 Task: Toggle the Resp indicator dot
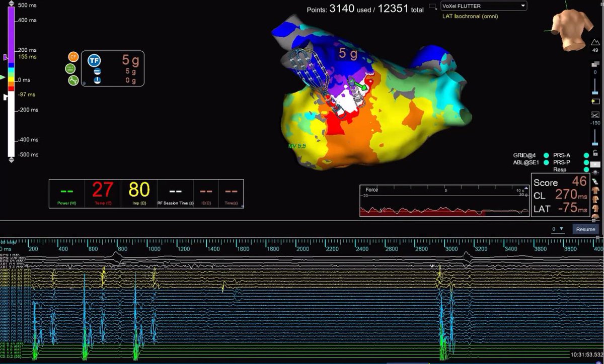(x=586, y=170)
